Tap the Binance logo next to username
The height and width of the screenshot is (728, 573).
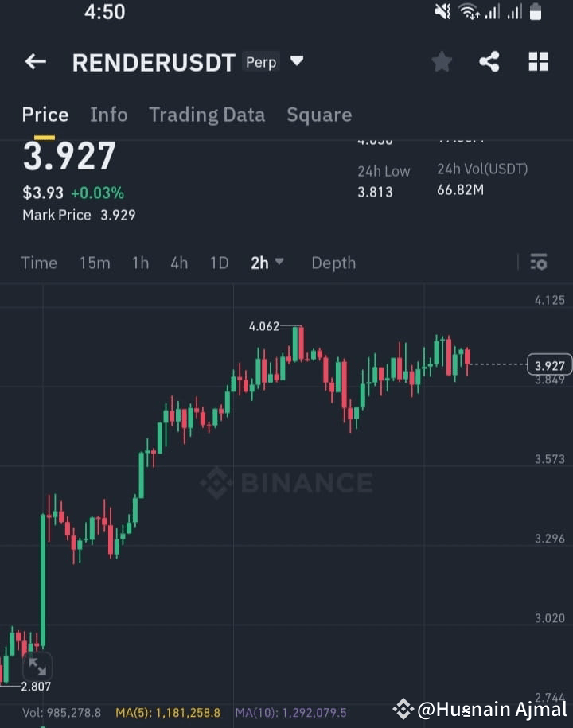pos(403,709)
